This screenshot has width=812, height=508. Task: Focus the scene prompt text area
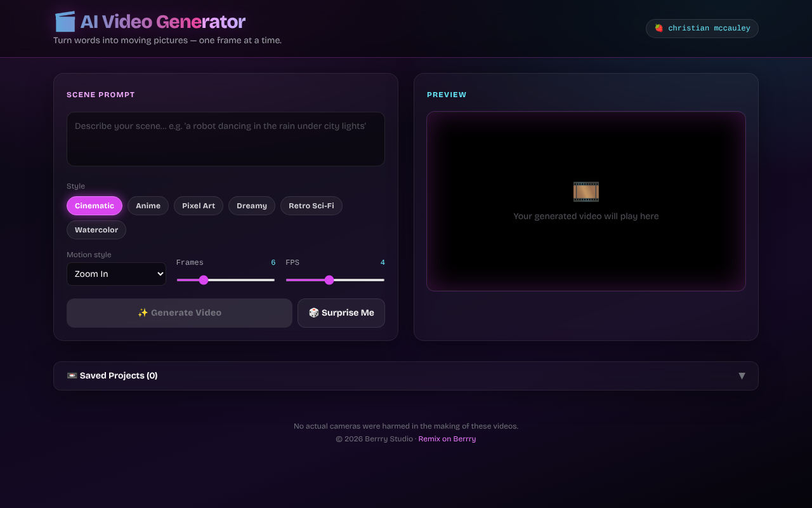click(226, 139)
